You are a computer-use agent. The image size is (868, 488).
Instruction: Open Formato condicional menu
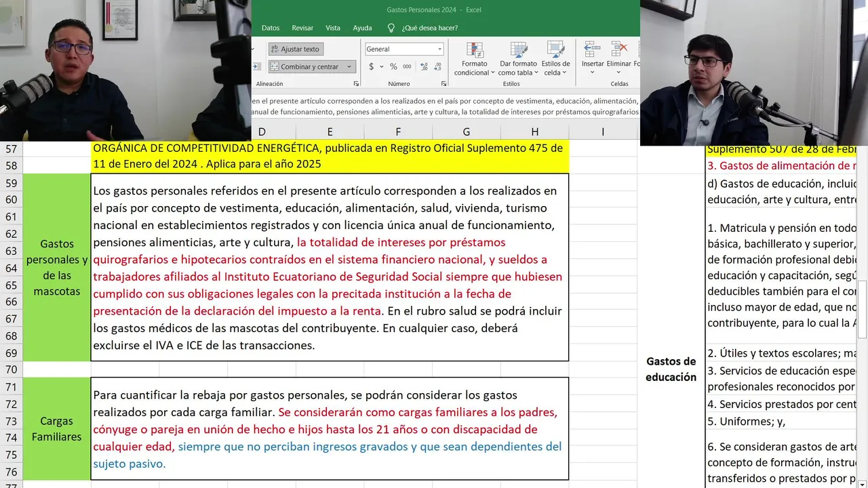pos(474,59)
